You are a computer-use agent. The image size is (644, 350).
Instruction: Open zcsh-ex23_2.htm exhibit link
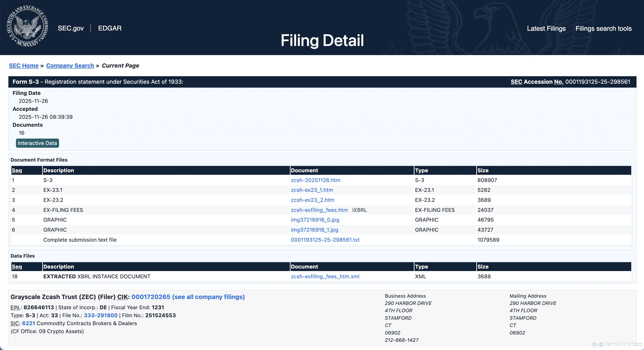pyautogui.click(x=312, y=200)
